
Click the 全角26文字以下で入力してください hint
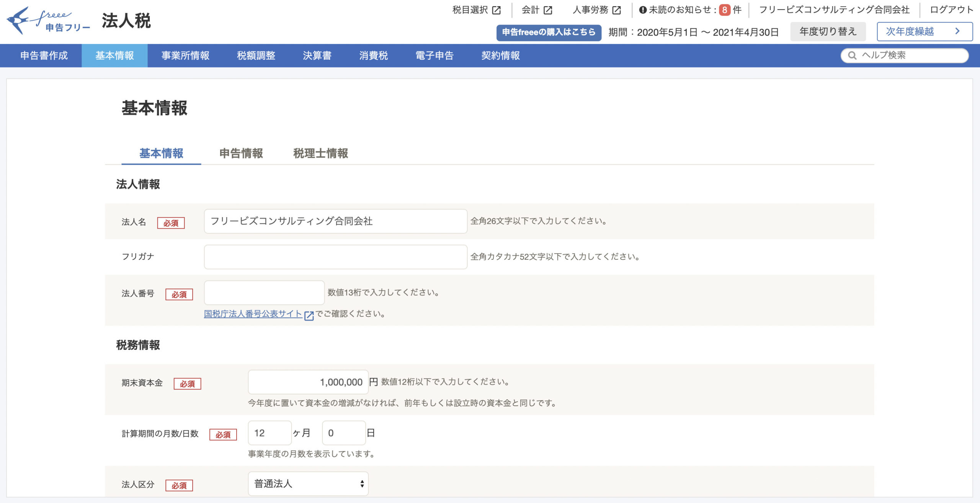tap(539, 221)
